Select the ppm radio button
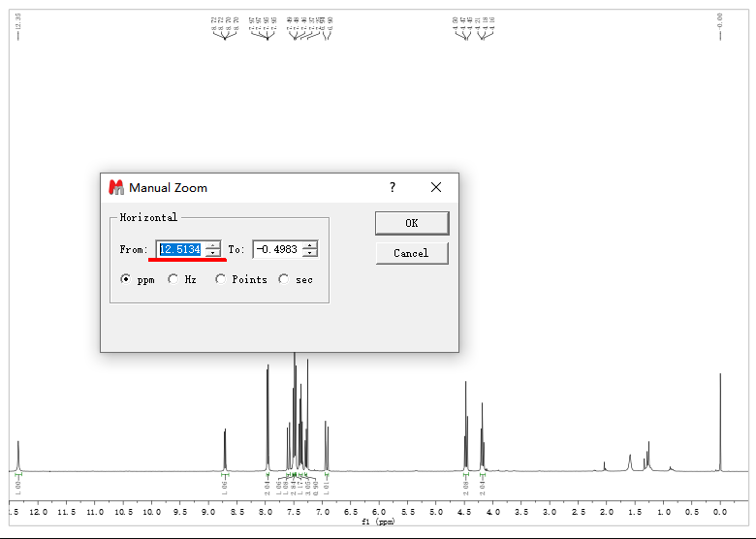The image size is (756, 539). click(126, 279)
